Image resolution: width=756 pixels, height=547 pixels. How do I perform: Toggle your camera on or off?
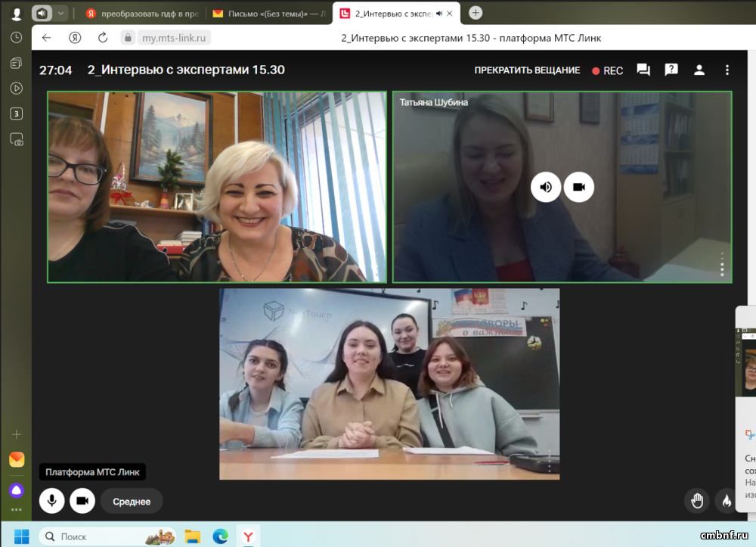[82, 501]
